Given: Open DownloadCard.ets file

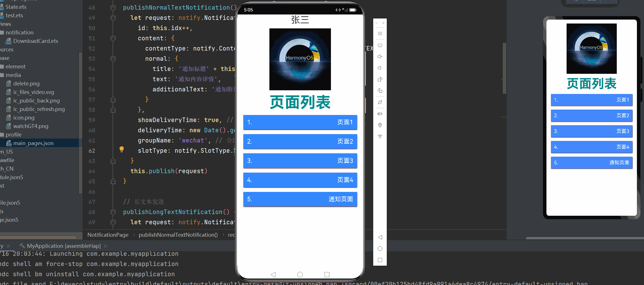Looking at the screenshot, I should [35, 41].
